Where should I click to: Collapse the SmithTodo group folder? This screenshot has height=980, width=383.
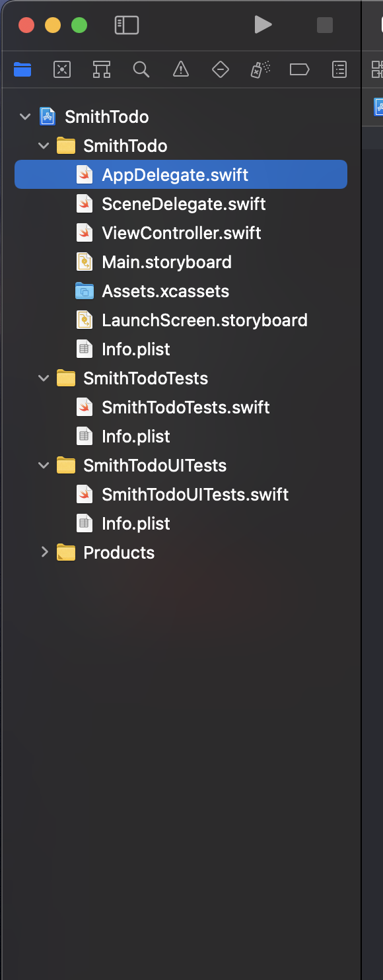[x=44, y=146]
